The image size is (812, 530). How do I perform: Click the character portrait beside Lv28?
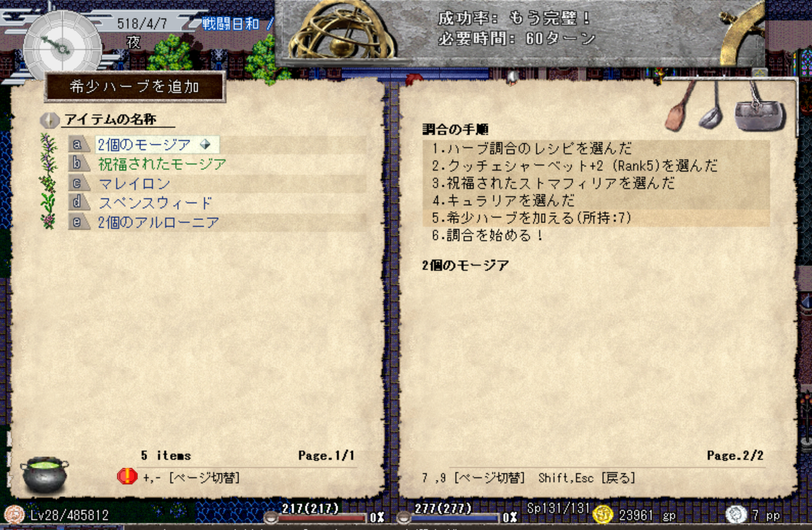pos(14,515)
